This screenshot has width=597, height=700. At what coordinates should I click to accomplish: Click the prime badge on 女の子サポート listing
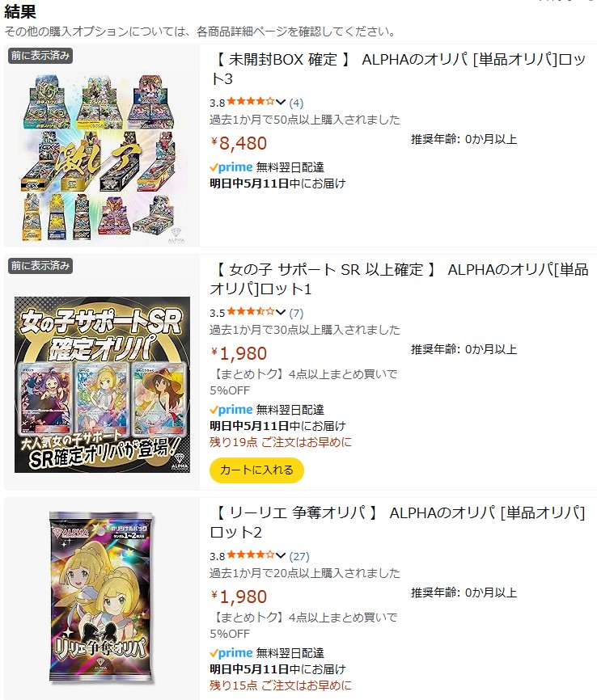point(231,410)
